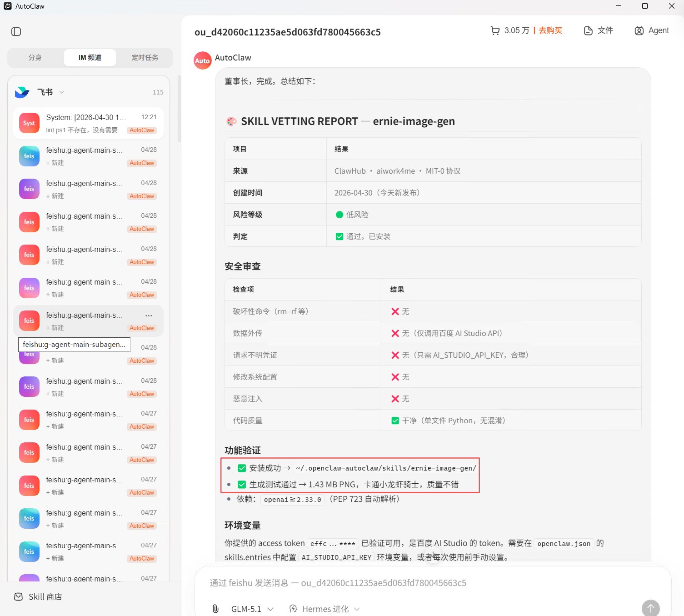684x616 pixels.
Task: Open the GLM-5.1 model dropdown
Action: pos(252,609)
